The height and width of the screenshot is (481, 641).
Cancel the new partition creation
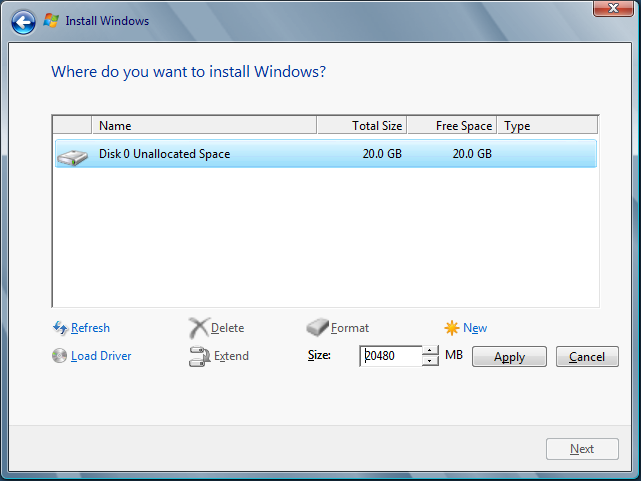tap(587, 357)
